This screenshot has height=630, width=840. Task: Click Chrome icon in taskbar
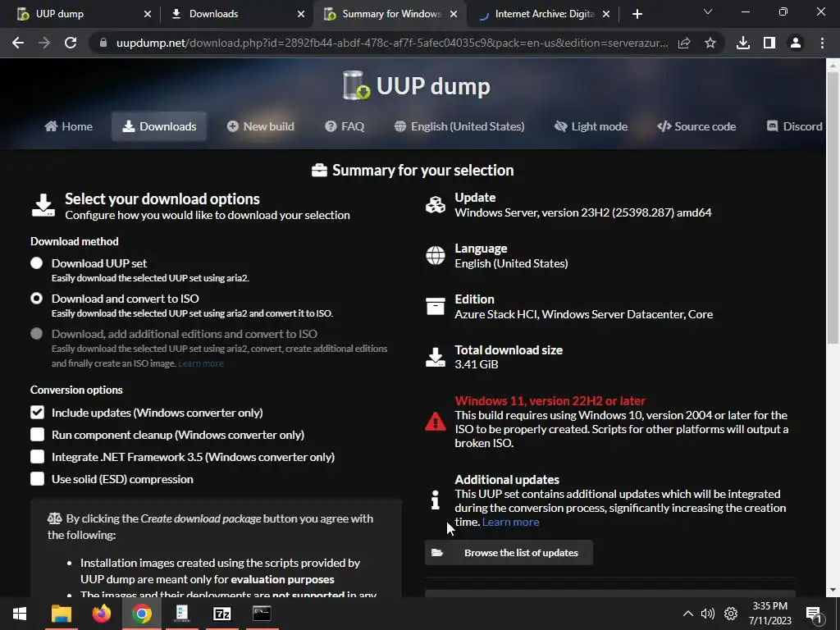(141, 614)
